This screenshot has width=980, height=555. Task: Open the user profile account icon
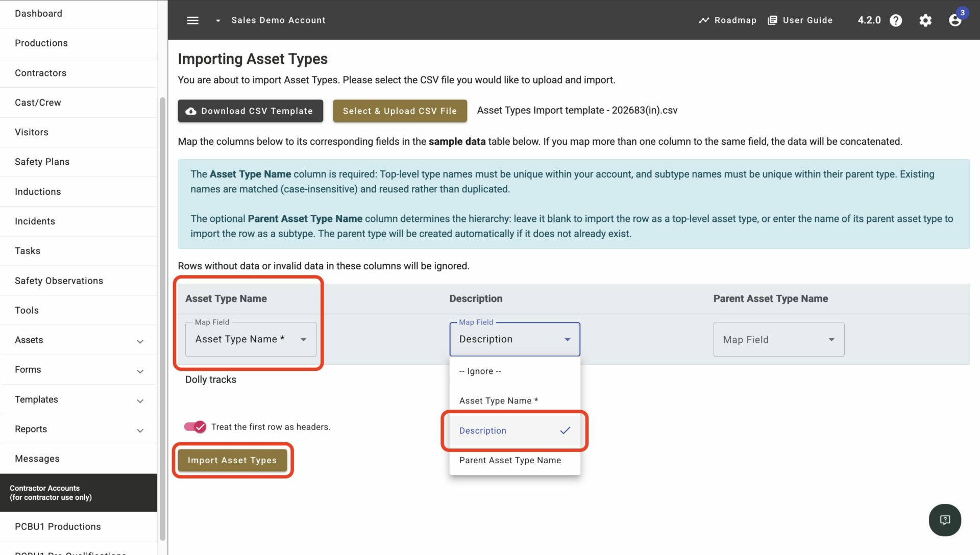955,20
